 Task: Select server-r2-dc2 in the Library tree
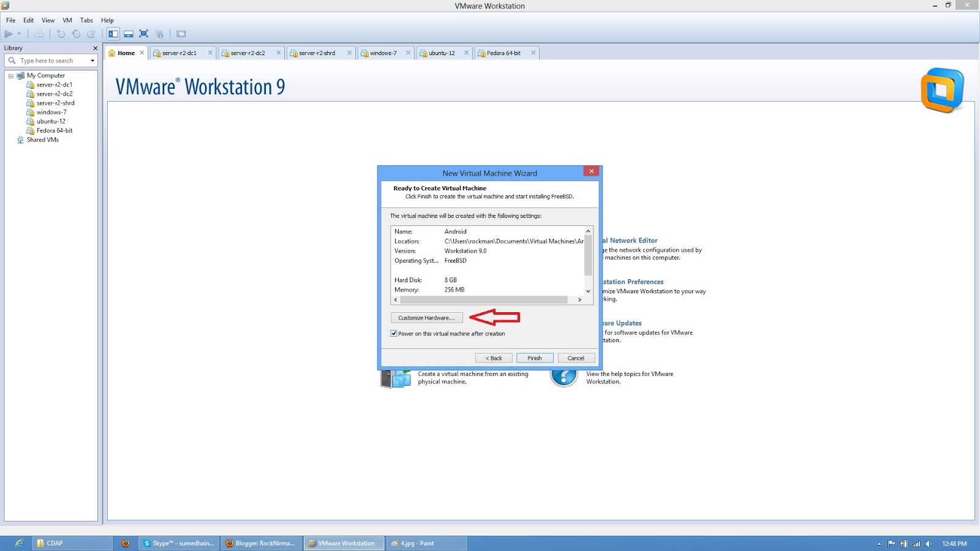pos(54,94)
